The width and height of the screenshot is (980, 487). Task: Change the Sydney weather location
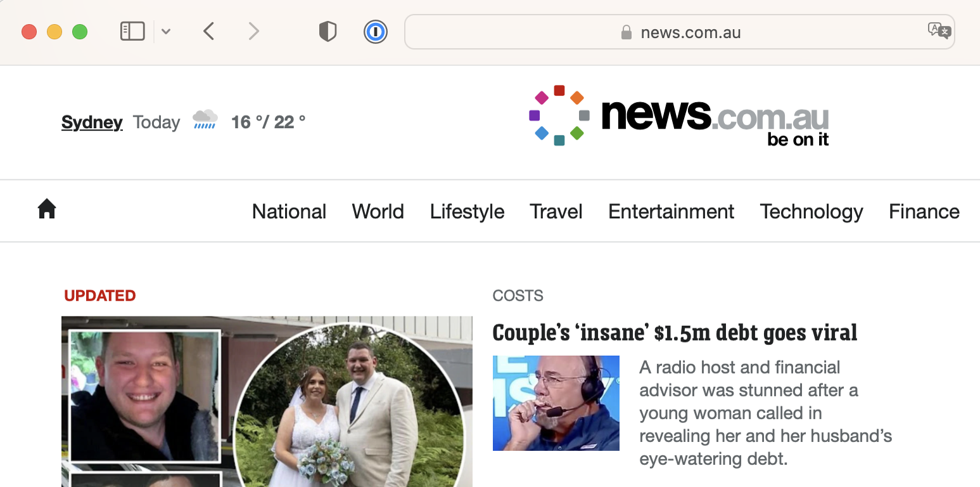click(92, 122)
